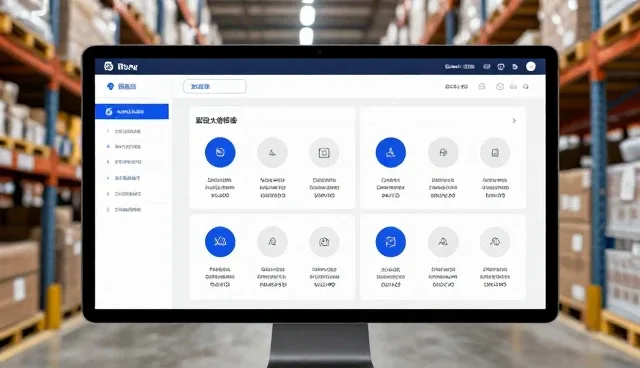Click the blue circle icon in the bottom-left card
This screenshot has width=640, height=368.
pyautogui.click(x=220, y=242)
